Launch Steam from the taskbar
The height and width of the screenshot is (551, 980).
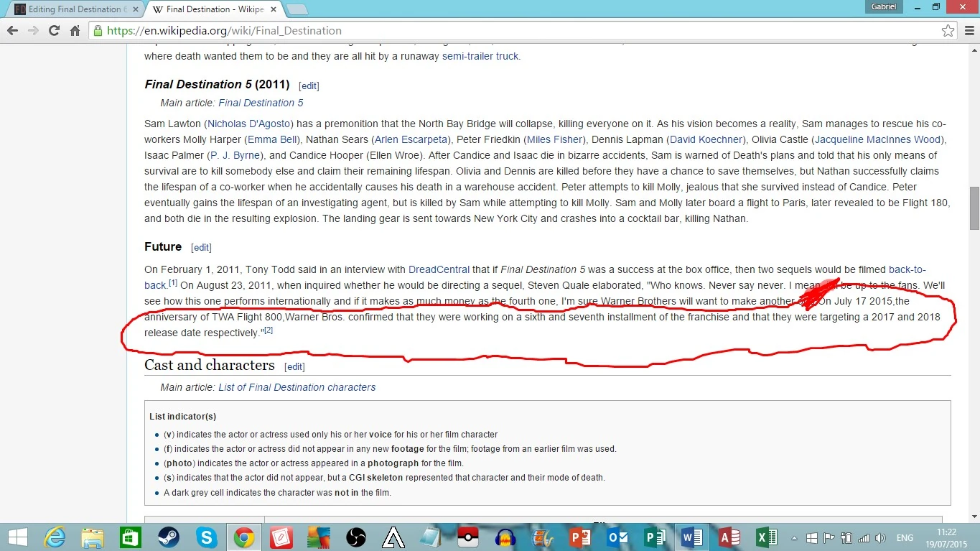point(168,537)
